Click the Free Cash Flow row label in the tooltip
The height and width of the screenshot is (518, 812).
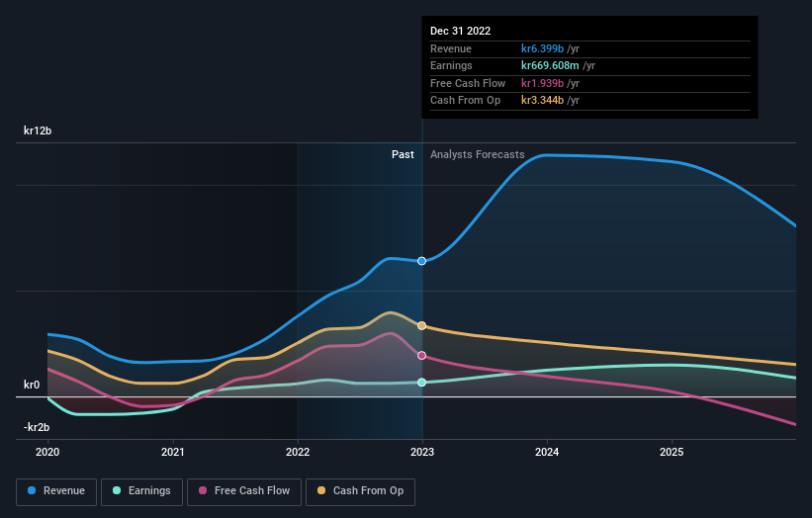pos(468,83)
